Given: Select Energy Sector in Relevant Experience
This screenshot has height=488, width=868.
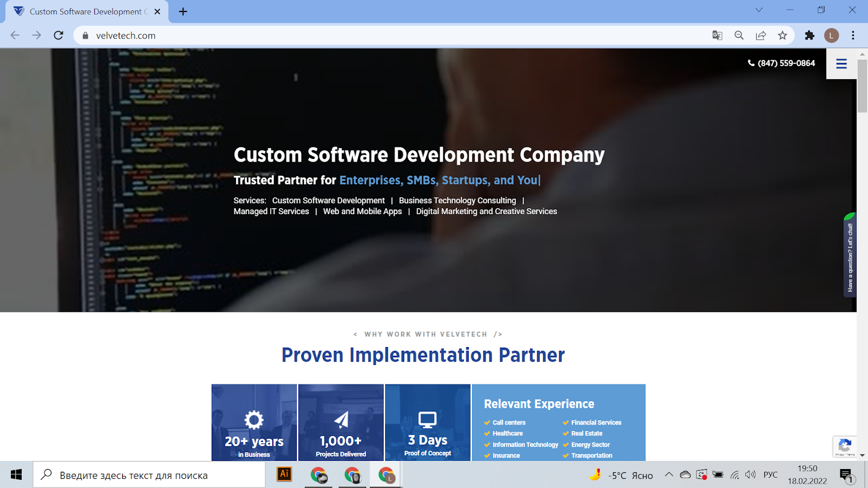Looking at the screenshot, I should (590, 445).
